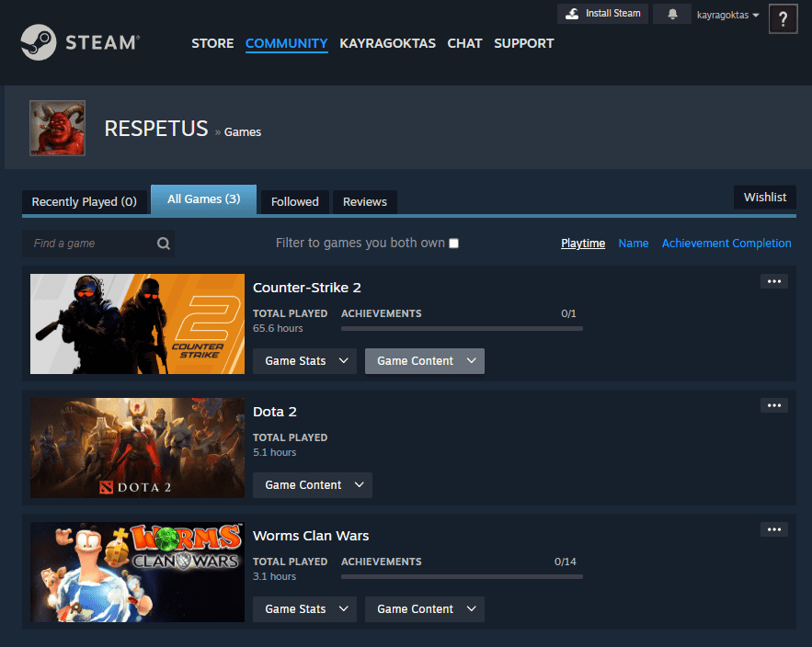Switch to Recently Played tab
This screenshot has height=647, width=812.
click(x=84, y=202)
